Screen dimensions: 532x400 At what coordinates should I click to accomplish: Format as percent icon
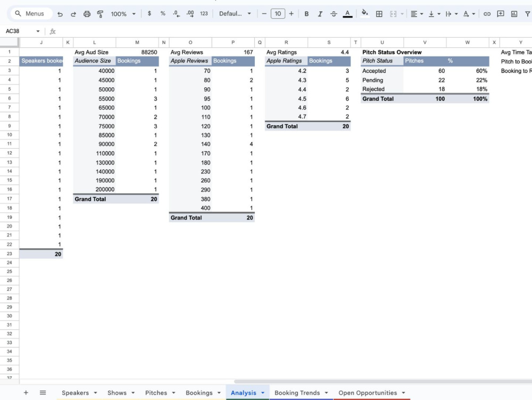tap(163, 14)
